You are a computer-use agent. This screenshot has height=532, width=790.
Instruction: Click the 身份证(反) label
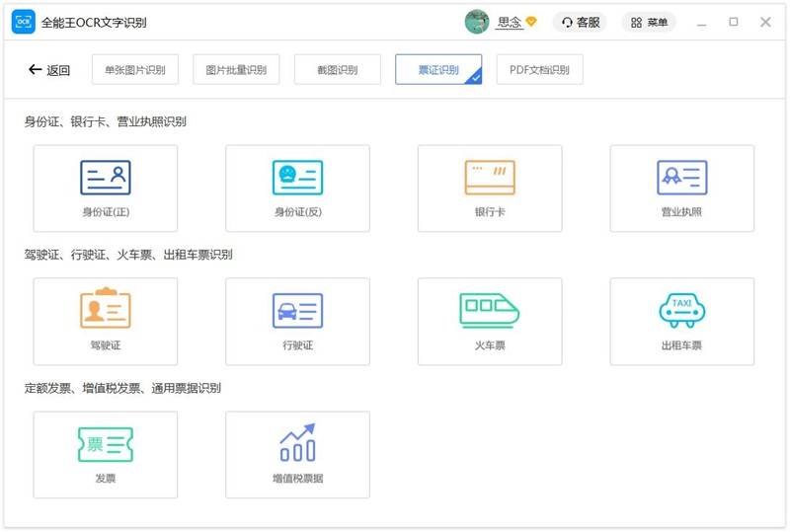[x=298, y=212]
